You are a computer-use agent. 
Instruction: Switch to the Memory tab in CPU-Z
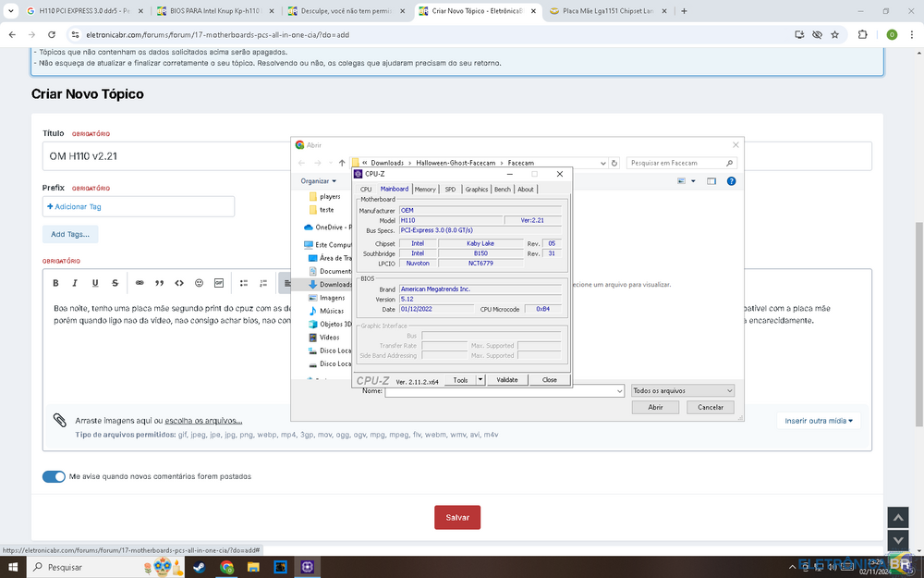(x=425, y=189)
